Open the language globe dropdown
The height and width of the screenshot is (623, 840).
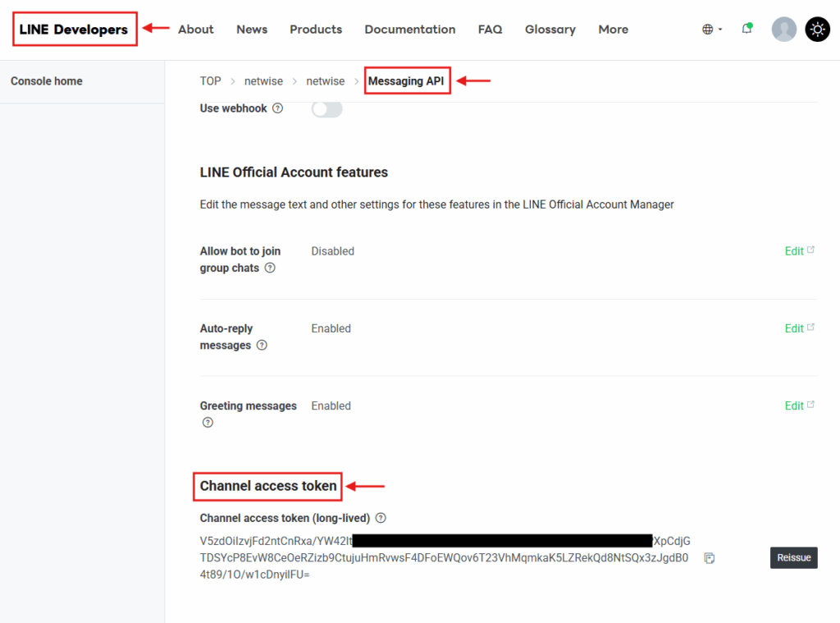point(712,30)
